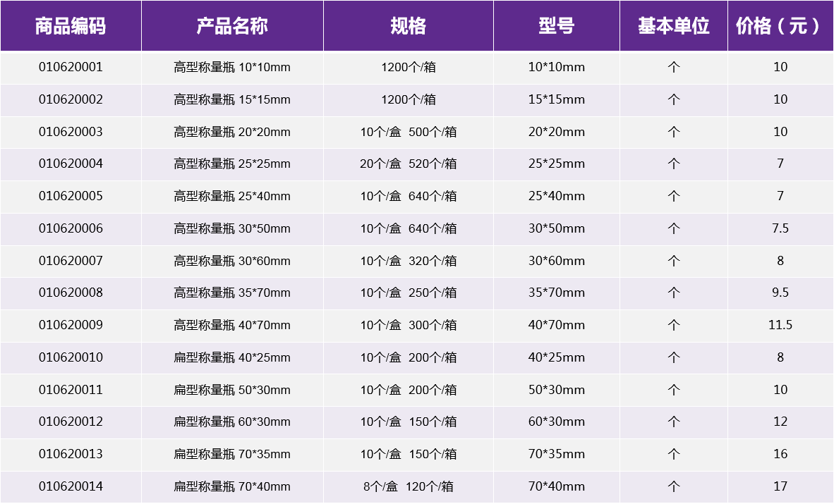Click the unit 个 in row 010620009

point(674,325)
